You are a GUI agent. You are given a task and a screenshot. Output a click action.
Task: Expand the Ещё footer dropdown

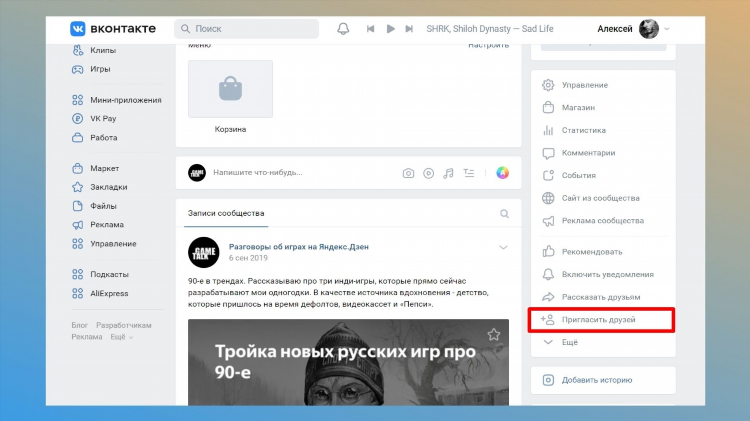click(x=121, y=337)
